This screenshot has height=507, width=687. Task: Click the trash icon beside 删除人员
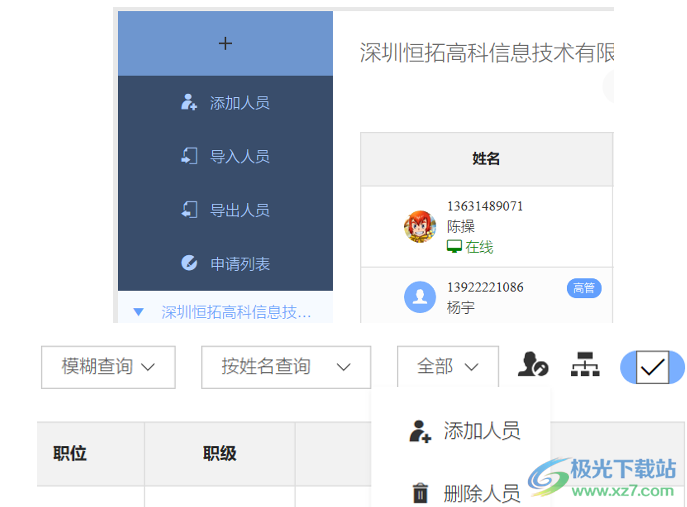420,493
